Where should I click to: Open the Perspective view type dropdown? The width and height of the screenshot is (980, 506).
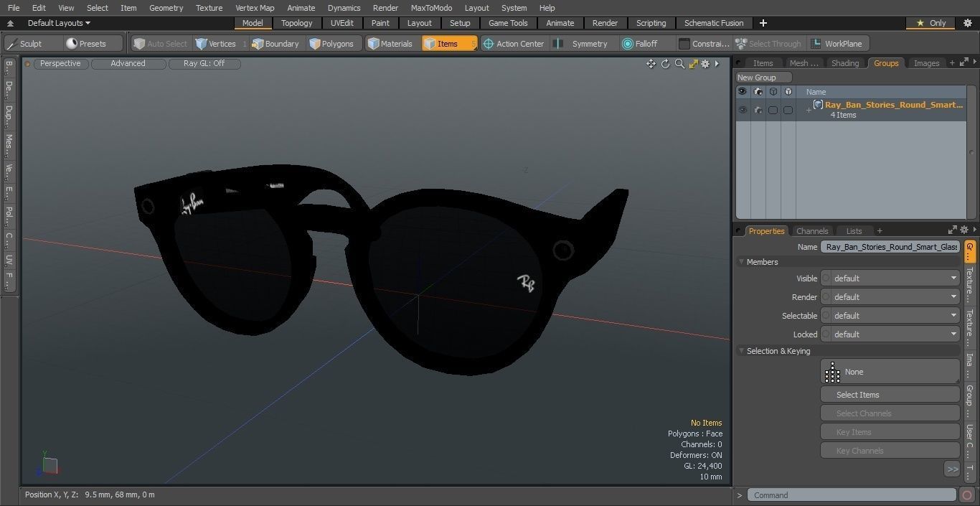60,63
